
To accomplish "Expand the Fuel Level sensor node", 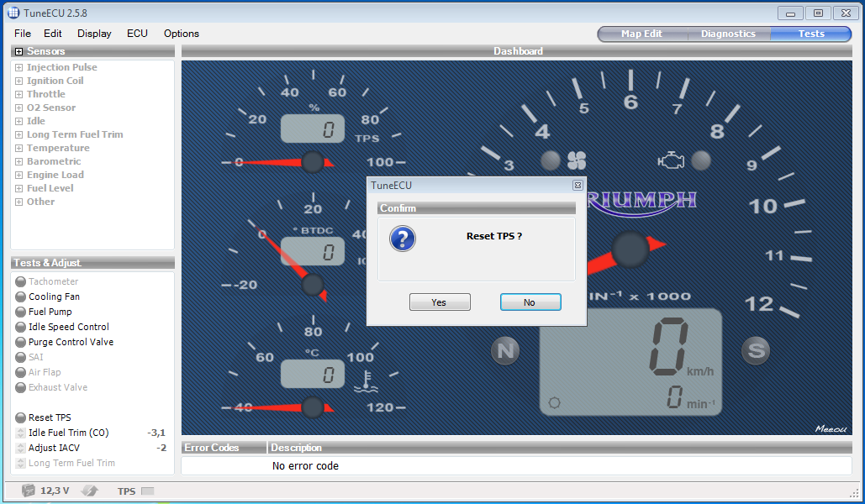I will (18, 188).
